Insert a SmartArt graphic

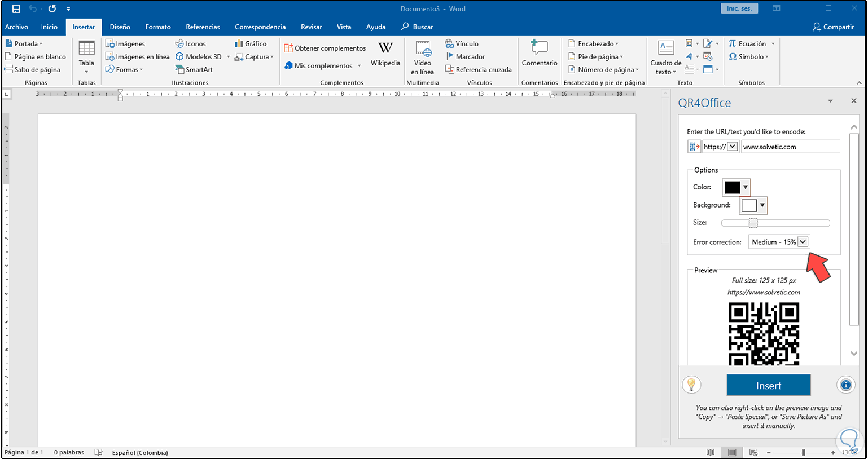coord(194,69)
